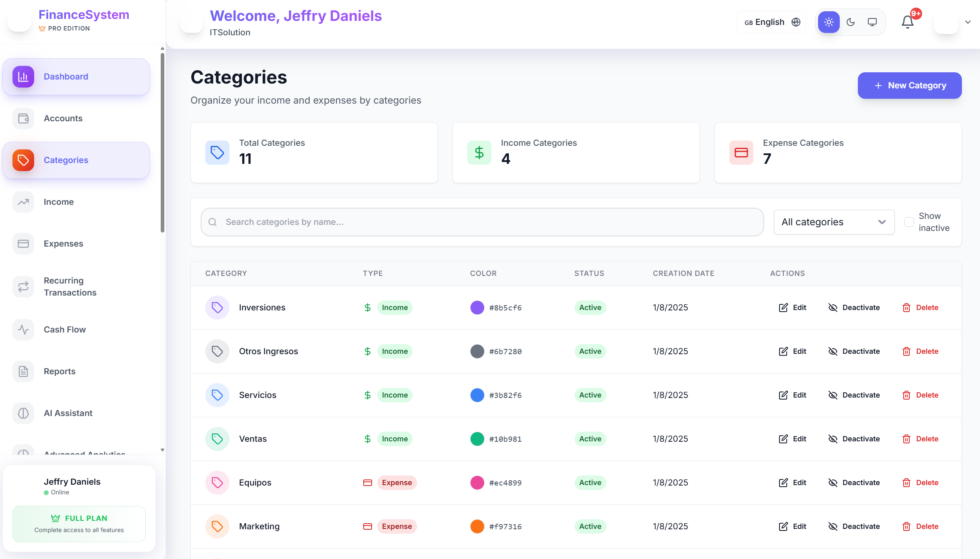
Task: Expand the user profile chevron menu
Action: tap(968, 22)
